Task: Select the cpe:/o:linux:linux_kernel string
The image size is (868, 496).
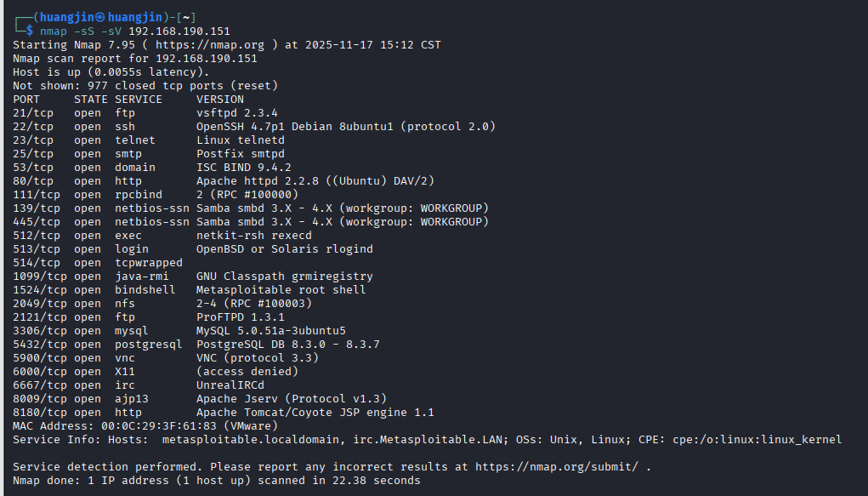Action: pyautogui.click(x=757, y=440)
